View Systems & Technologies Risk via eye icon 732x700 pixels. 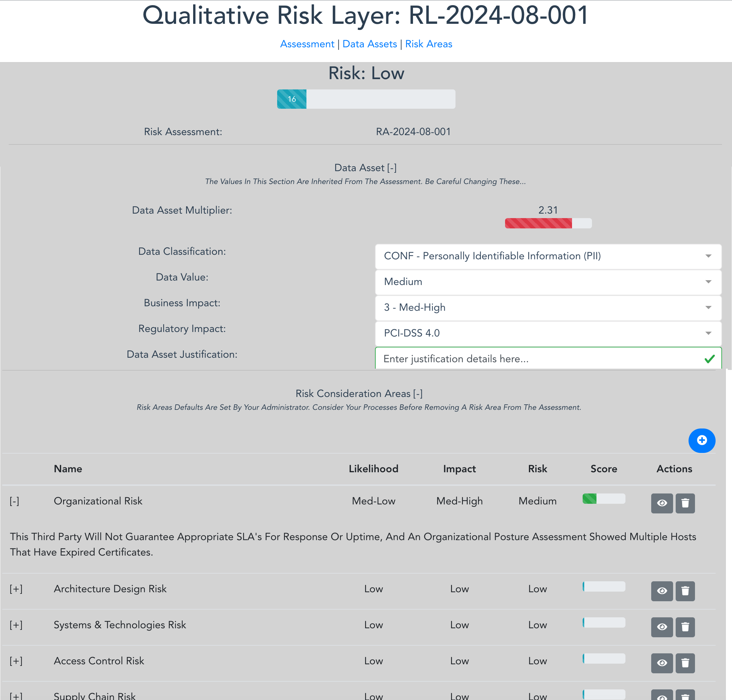point(662,627)
